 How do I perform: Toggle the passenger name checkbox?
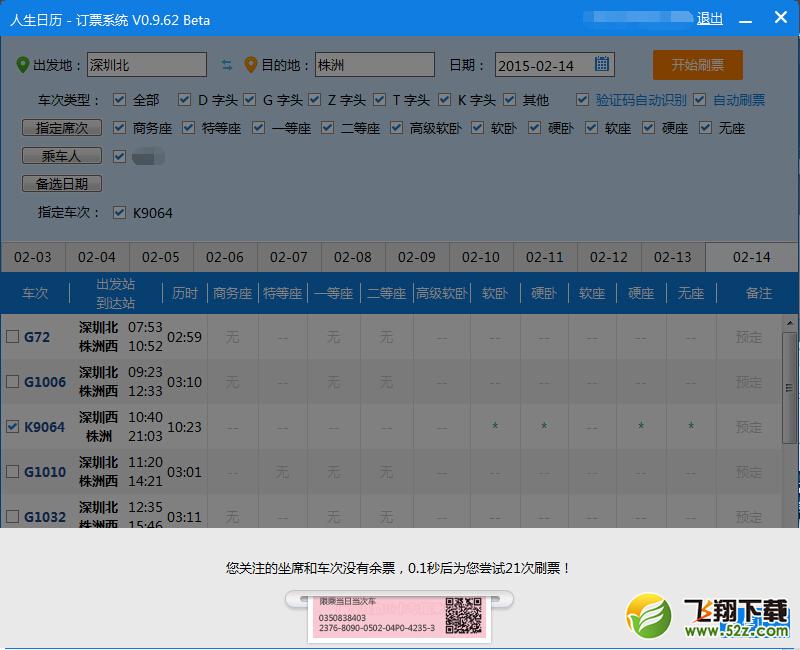[x=119, y=156]
